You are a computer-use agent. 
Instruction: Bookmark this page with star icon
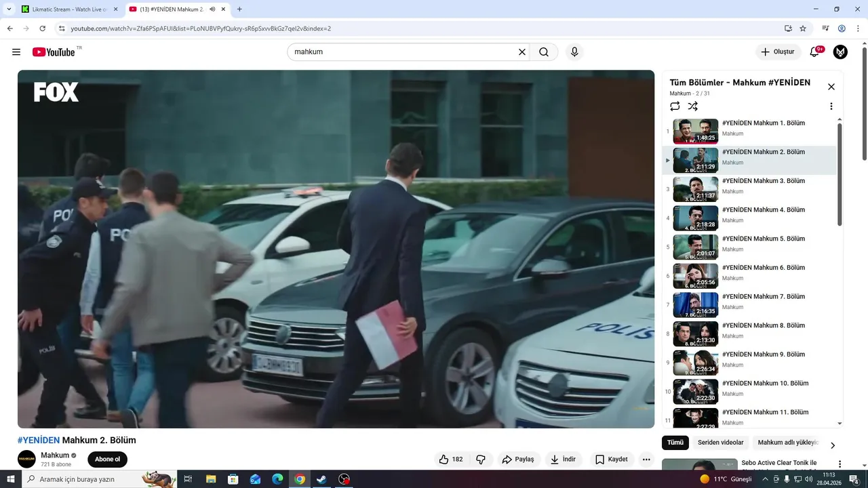(x=803, y=28)
